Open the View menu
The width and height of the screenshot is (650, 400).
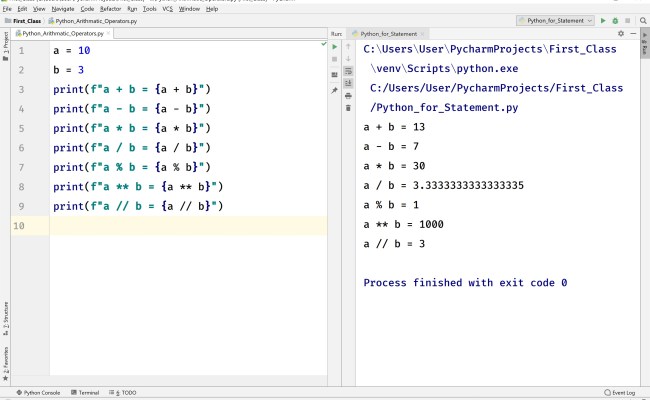pos(39,9)
